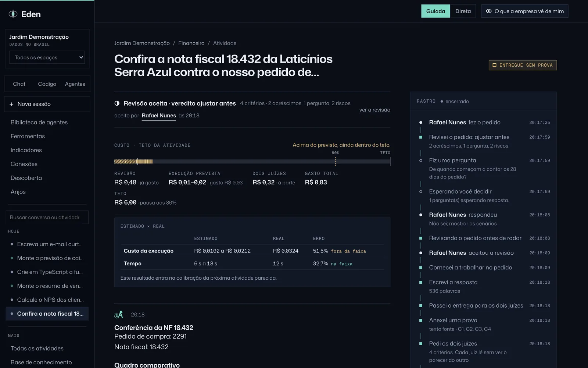Click the square icon in Entregue sem prova

coord(494,65)
